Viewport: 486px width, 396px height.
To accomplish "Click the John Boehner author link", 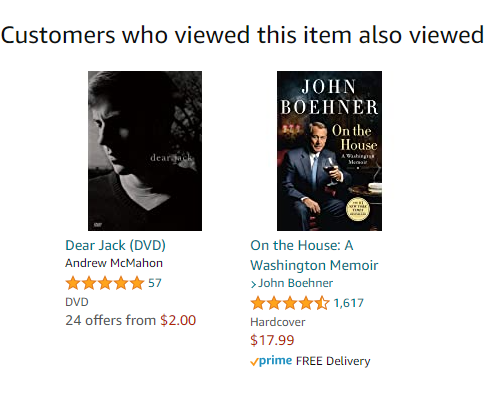I will (x=296, y=283).
